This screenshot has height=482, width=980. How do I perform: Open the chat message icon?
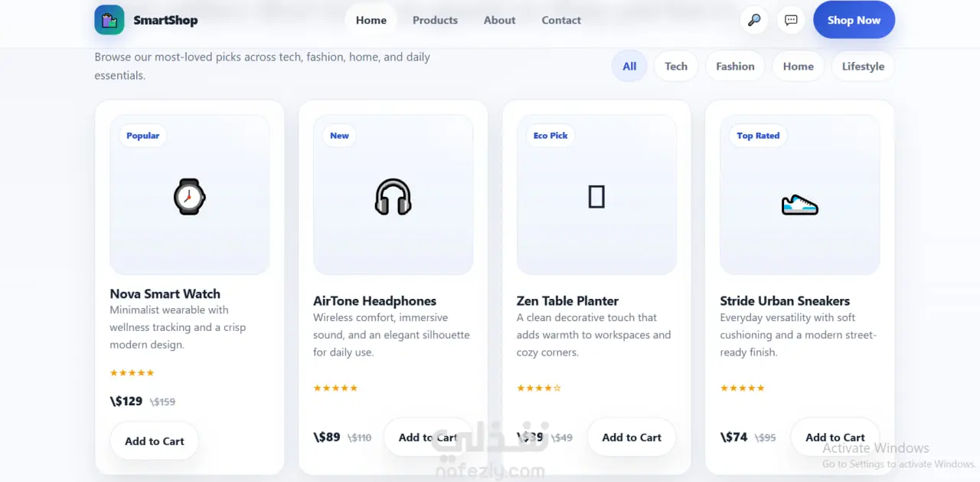tap(792, 20)
